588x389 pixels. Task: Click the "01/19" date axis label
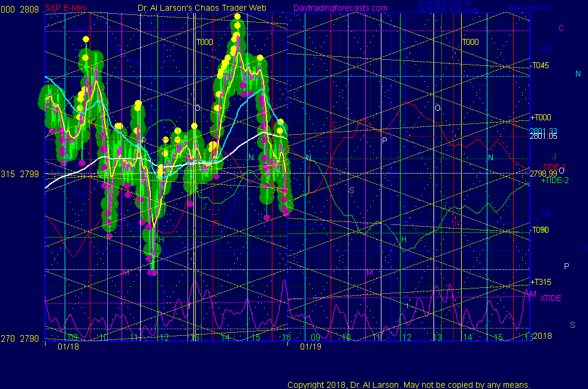tap(311, 347)
